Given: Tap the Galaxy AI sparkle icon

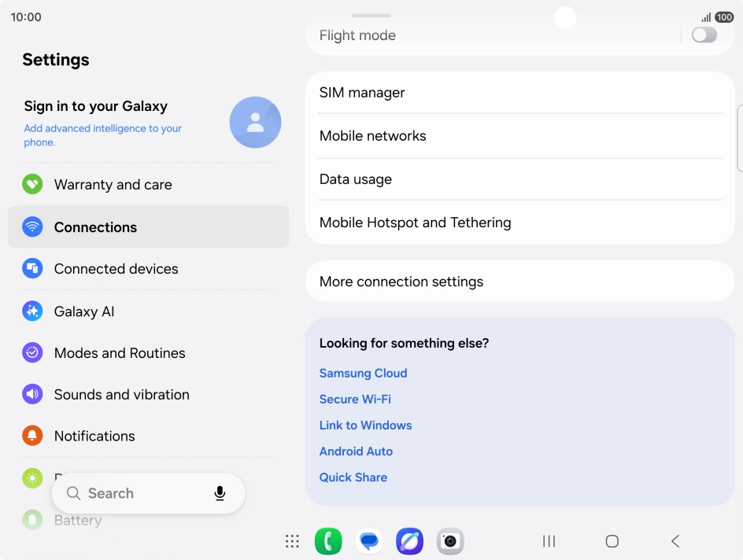Looking at the screenshot, I should click(32, 311).
